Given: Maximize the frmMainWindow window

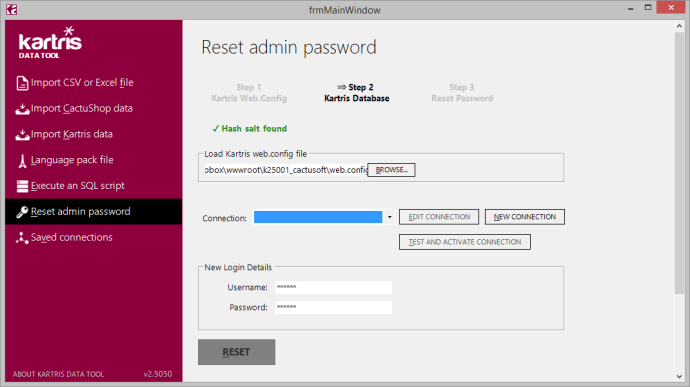Looking at the screenshot, I should tap(648, 8).
